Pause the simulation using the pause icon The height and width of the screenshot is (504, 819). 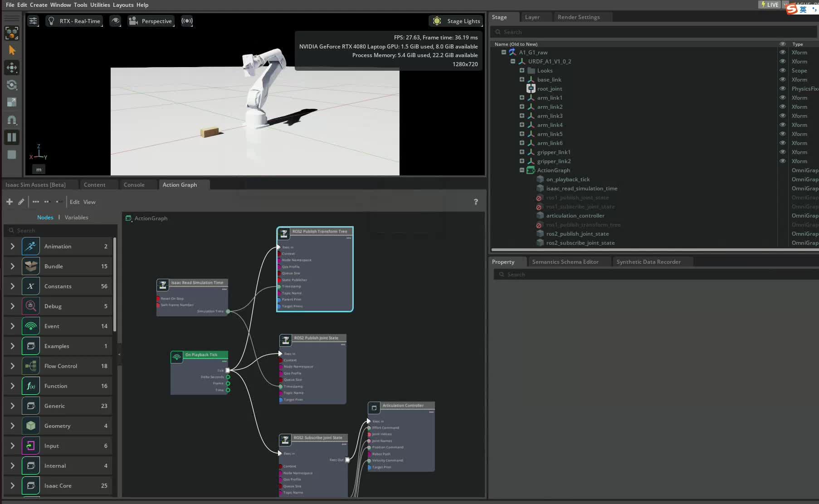click(x=12, y=137)
